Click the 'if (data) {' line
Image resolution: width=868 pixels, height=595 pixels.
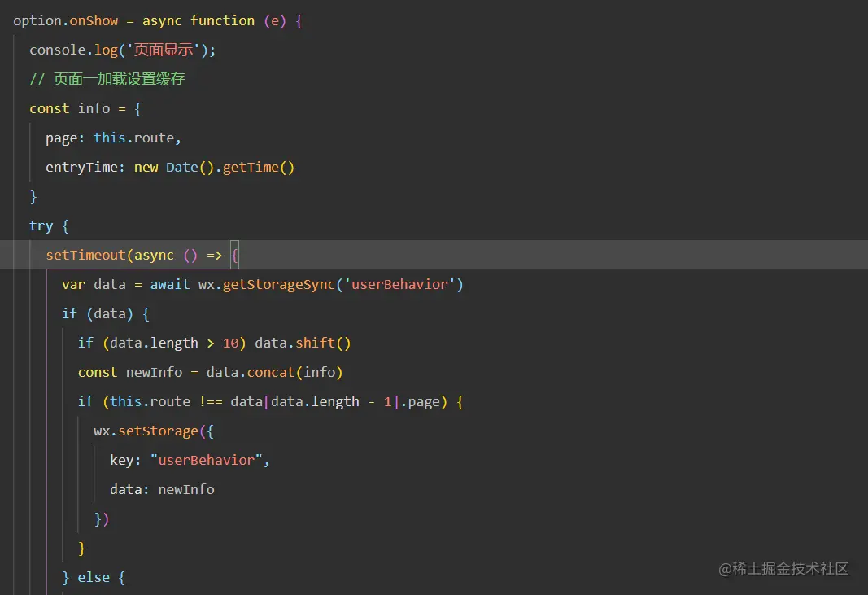105,314
